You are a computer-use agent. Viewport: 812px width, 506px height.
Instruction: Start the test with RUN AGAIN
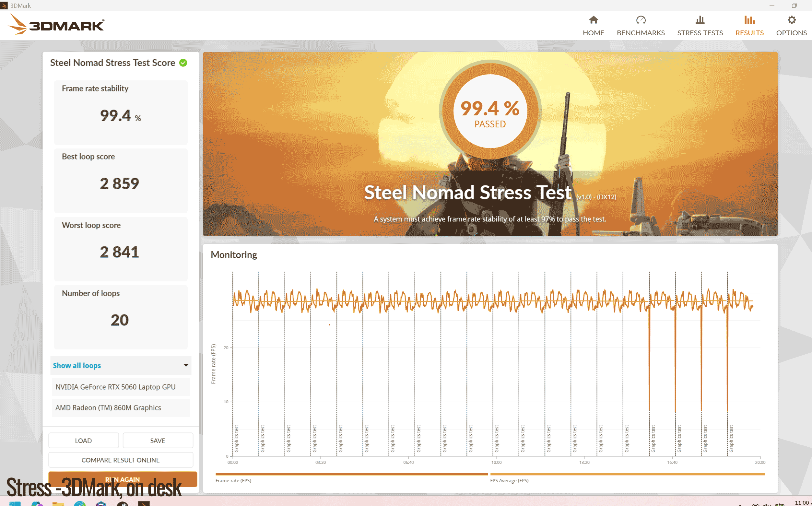pyautogui.click(x=123, y=479)
